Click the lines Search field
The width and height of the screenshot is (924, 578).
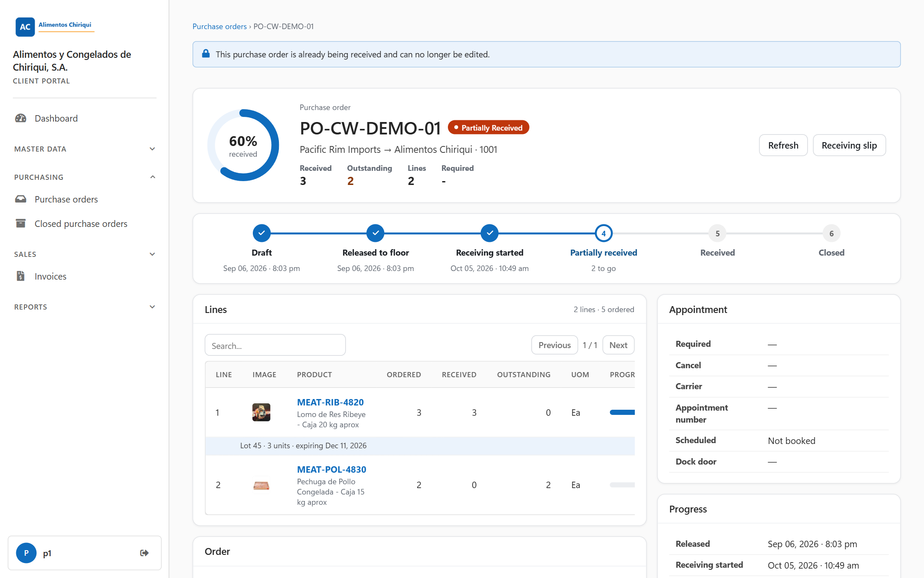click(x=275, y=345)
